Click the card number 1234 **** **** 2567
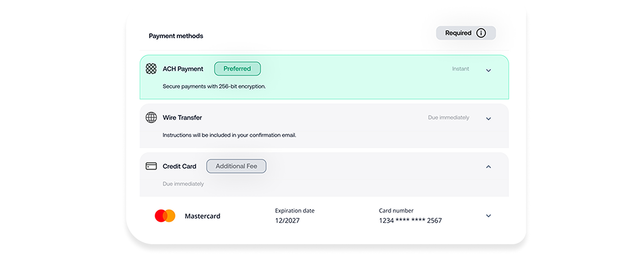 point(410,220)
